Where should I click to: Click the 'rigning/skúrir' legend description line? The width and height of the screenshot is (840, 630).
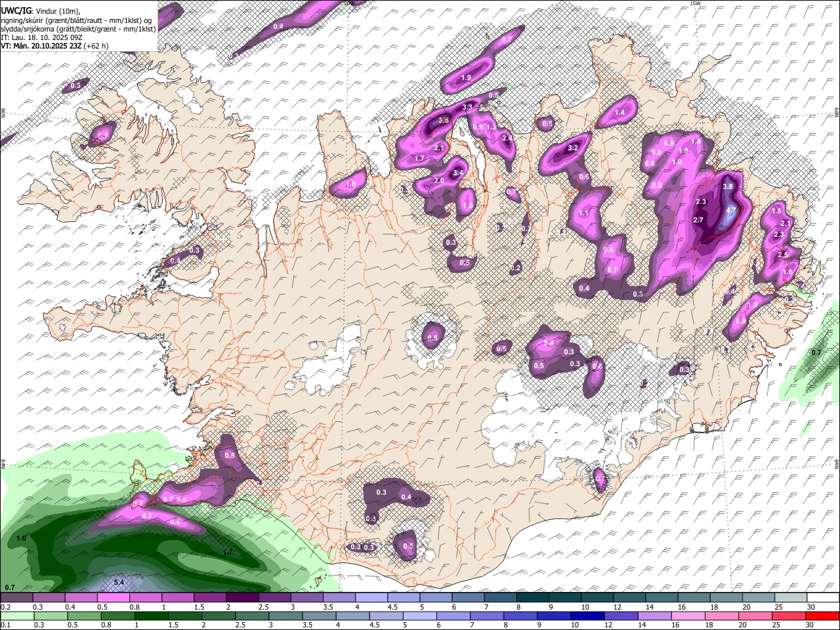[x=77, y=20]
